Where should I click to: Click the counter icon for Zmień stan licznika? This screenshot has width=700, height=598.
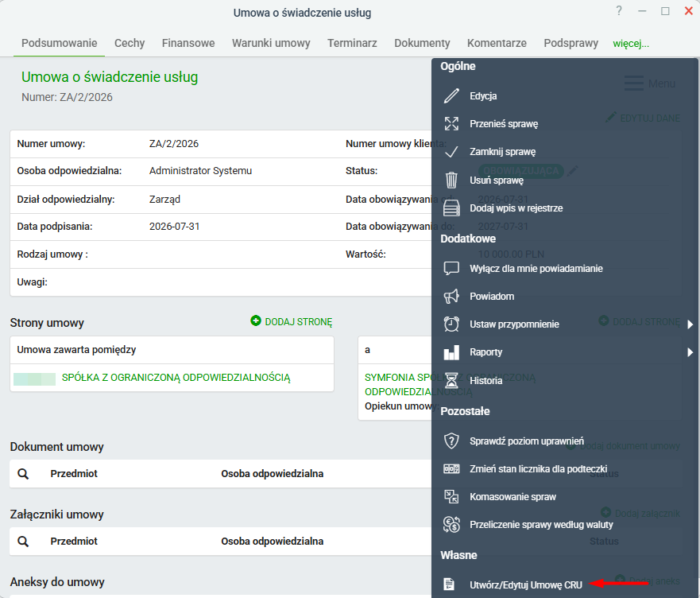coord(451,469)
